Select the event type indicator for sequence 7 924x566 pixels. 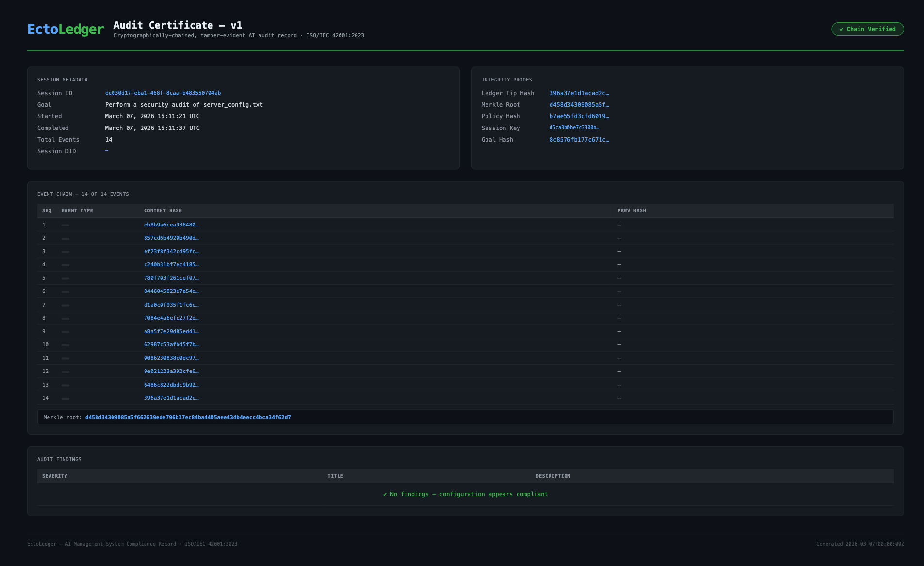tap(65, 305)
